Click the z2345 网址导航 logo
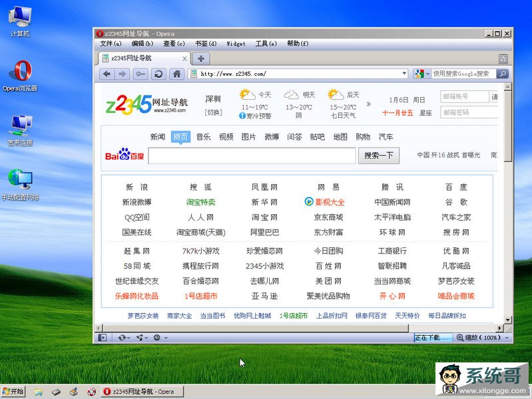This screenshot has width=532, height=399. [x=146, y=104]
